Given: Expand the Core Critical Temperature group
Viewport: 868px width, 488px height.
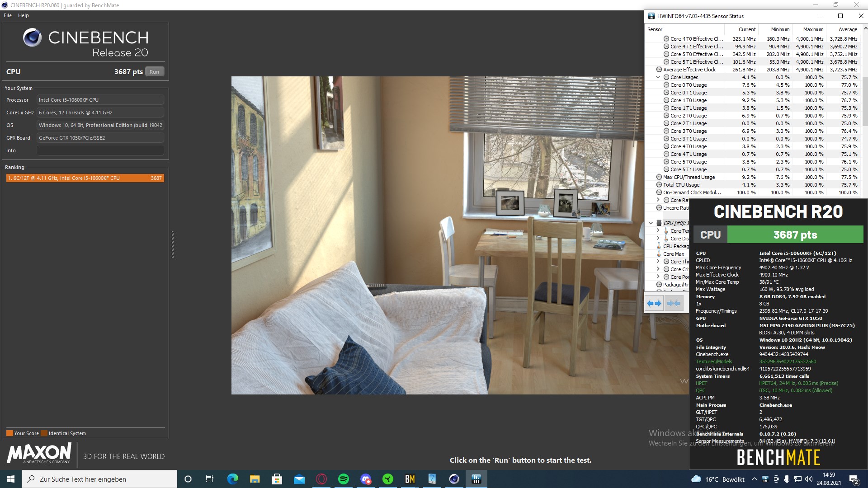Looking at the screenshot, I should (x=658, y=269).
